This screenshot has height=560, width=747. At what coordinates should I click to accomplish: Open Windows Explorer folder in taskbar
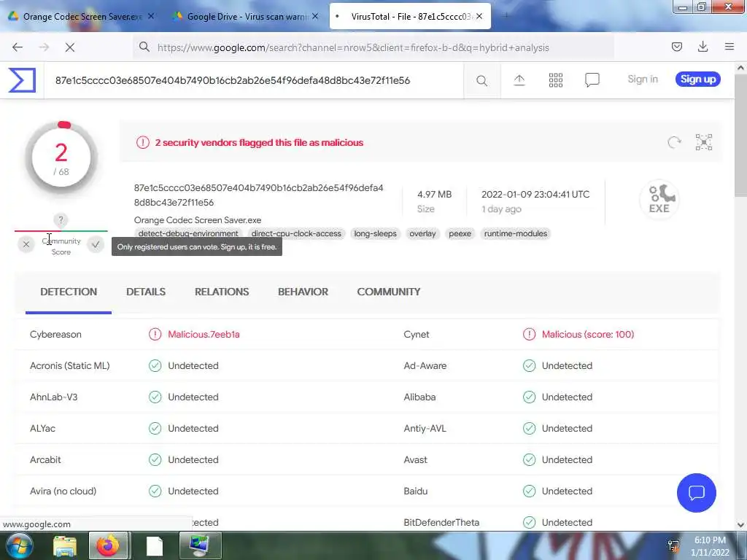coord(65,546)
